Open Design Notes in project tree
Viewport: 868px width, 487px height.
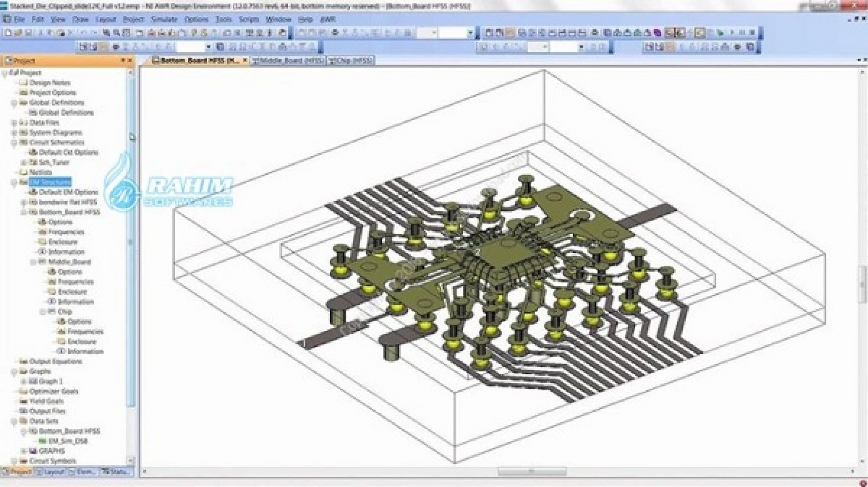coord(50,83)
